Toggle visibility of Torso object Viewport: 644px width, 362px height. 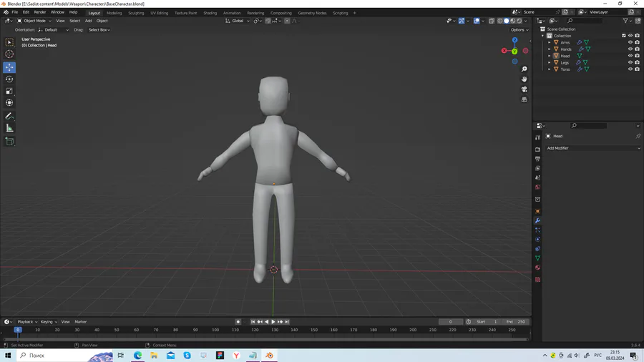coord(630,69)
